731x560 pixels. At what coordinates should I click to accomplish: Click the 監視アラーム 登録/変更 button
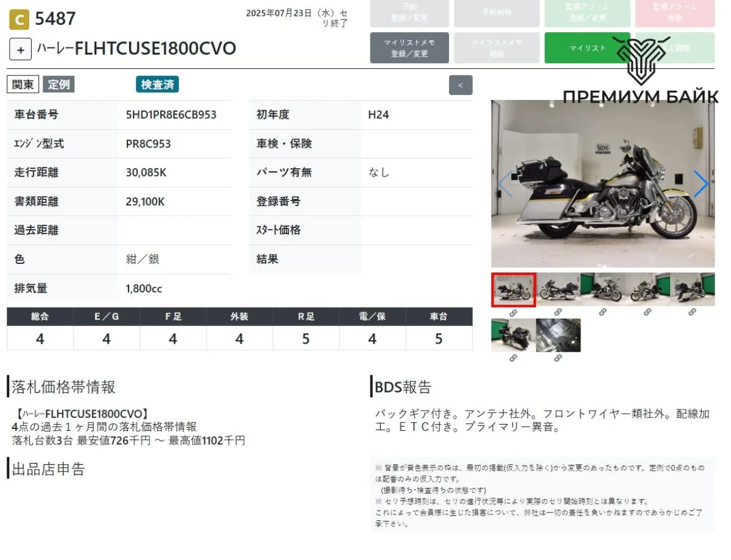coord(587,13)
